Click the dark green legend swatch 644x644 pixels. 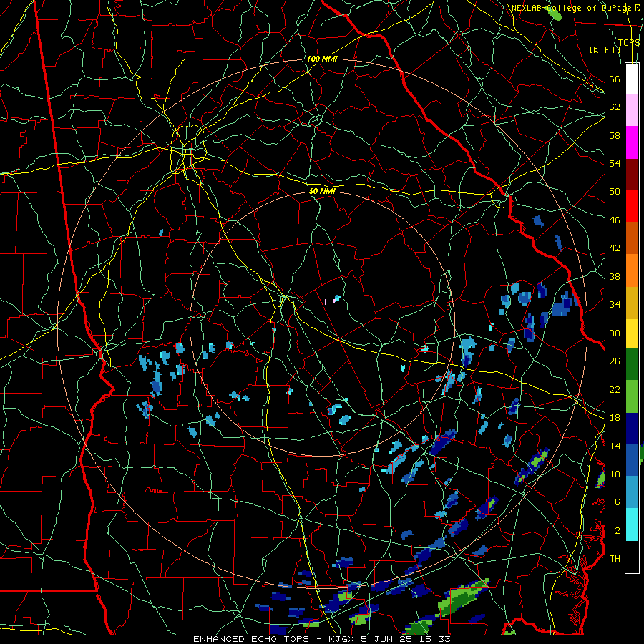pyautogui.click(x=632, y=364)
